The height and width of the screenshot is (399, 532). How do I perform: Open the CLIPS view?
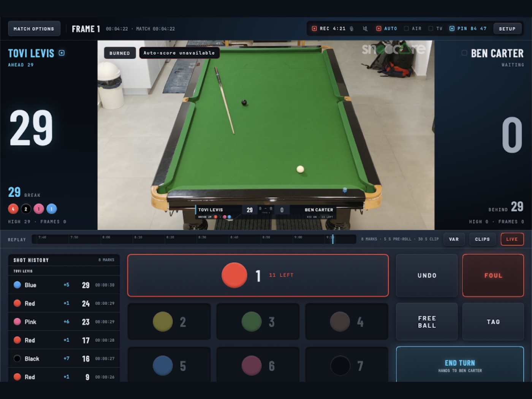[483, 239]
